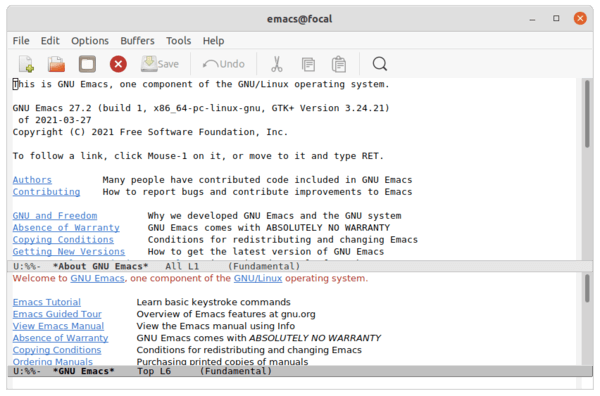Open Absence of Warranty in the About buffer
The height and width of the screenshot is (396, 600).
click(66, 228)
